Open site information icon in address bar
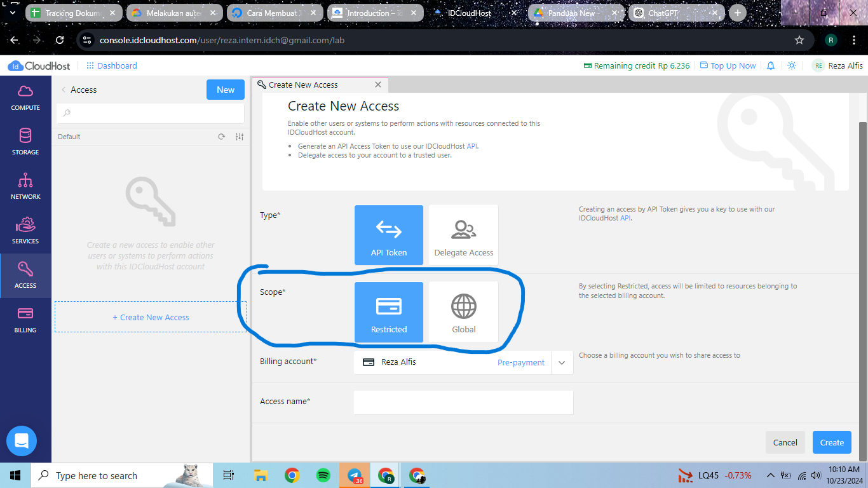Image resolution: width=868 pixels, height=488 pixels. coord(87,40)
